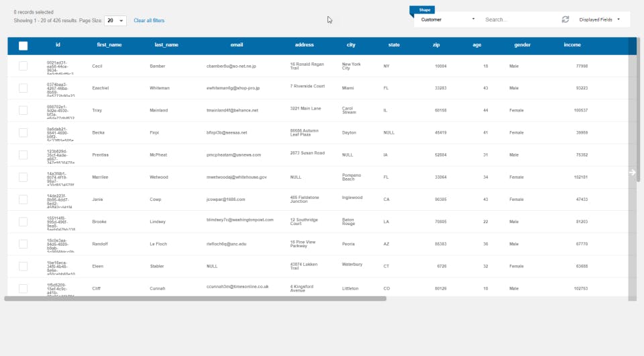This screenshot has height=356, width=644.
Task: Sort by the last_name column header
Action: click(166, 45)
